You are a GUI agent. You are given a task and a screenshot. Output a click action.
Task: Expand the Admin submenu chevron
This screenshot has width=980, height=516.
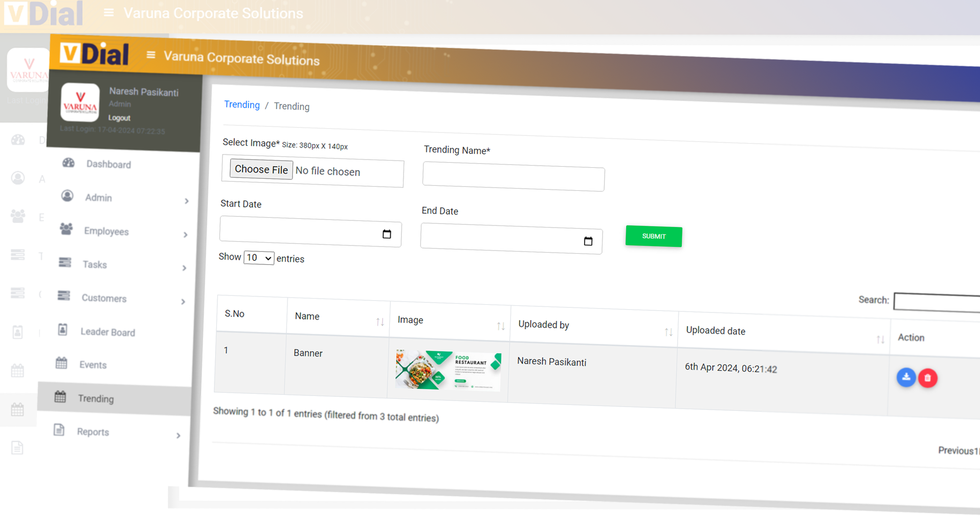click(186, 201)
